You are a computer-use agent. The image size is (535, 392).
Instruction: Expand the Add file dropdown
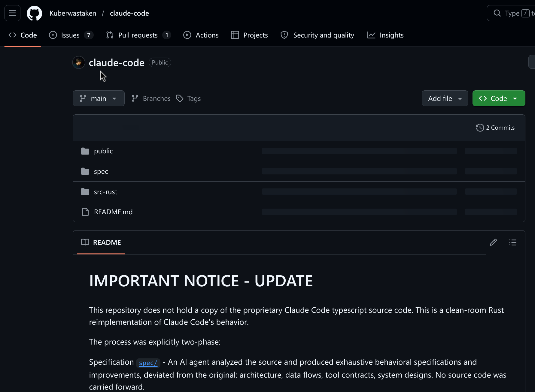coord(445,98)
